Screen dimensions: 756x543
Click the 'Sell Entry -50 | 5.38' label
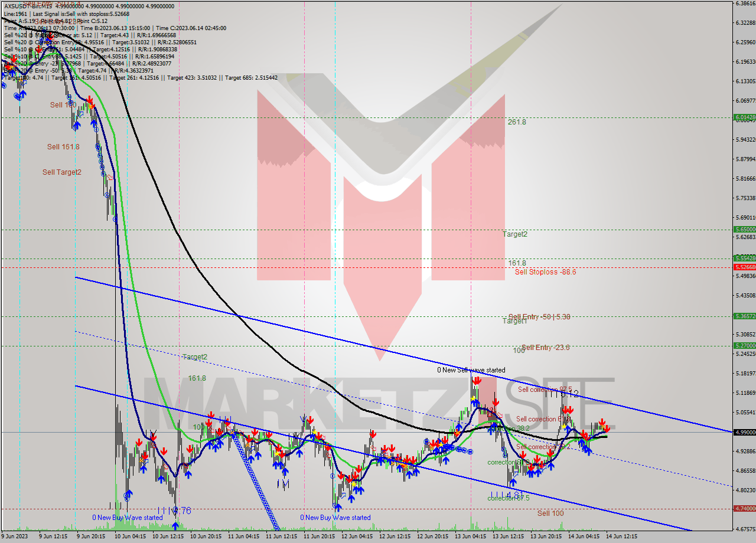[539, 317]
